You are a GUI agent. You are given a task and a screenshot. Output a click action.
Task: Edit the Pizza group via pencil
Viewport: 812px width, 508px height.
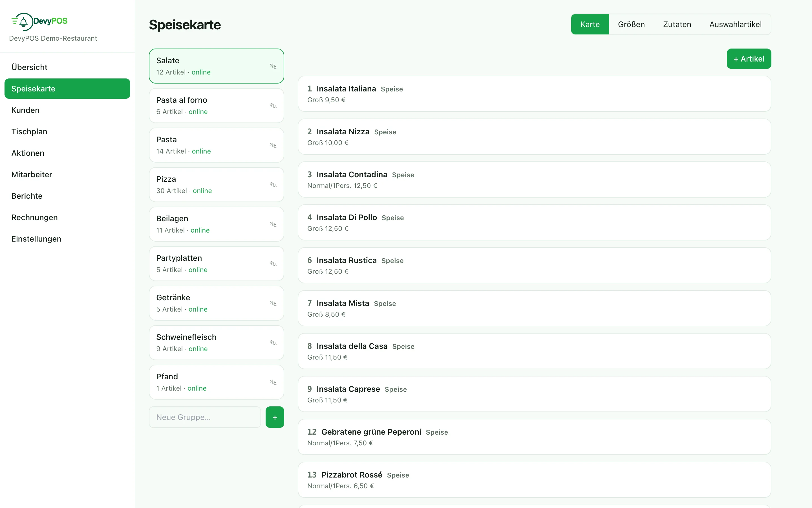pyautogui.click(x=273, y=185)
